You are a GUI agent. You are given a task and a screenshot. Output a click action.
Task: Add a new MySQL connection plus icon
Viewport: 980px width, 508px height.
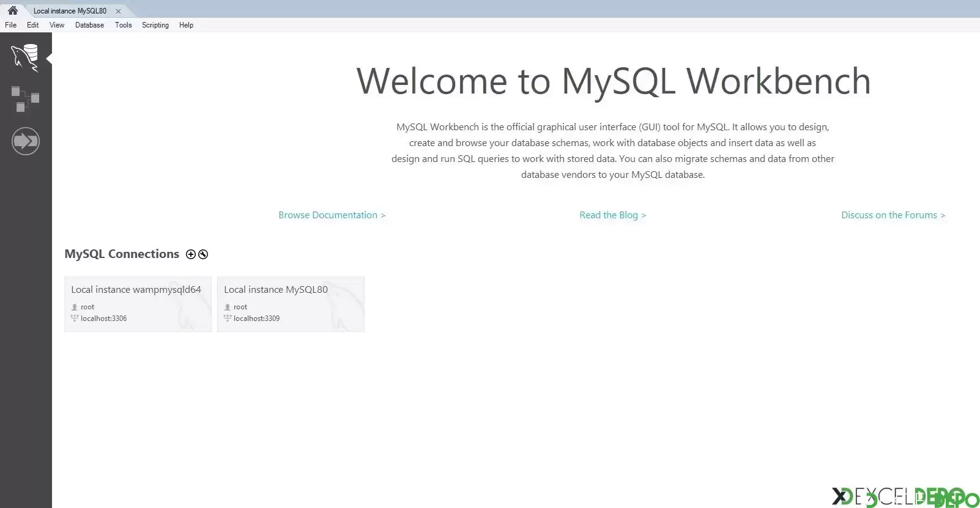click(191, 254)
